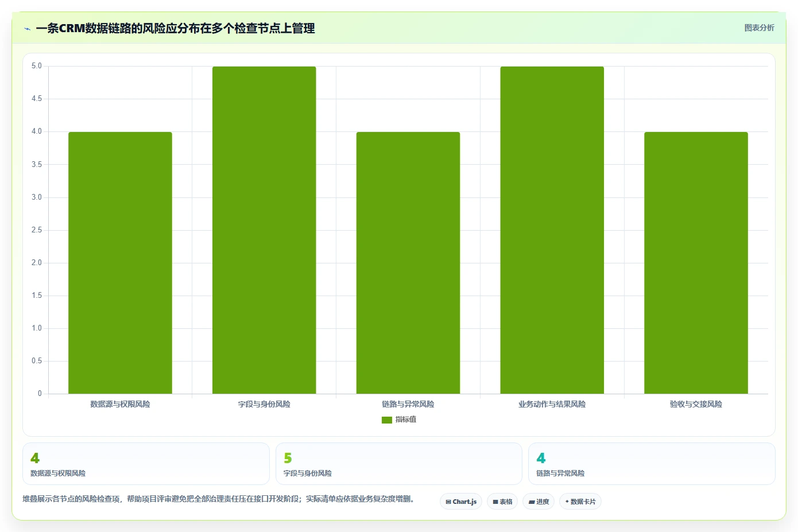This screenshot has width=798, height=532.
Task: Click the 字段与身份风险 x-axis label
Action: (264, 404)
